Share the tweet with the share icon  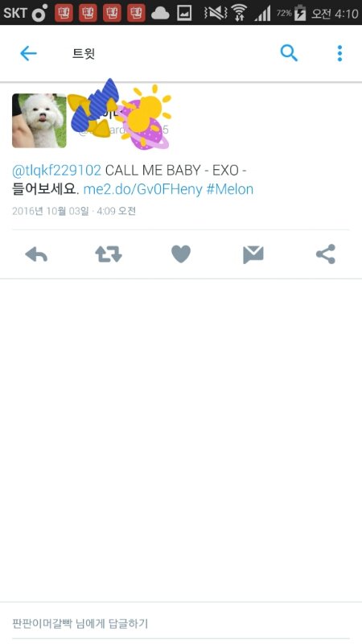[326, 254]
